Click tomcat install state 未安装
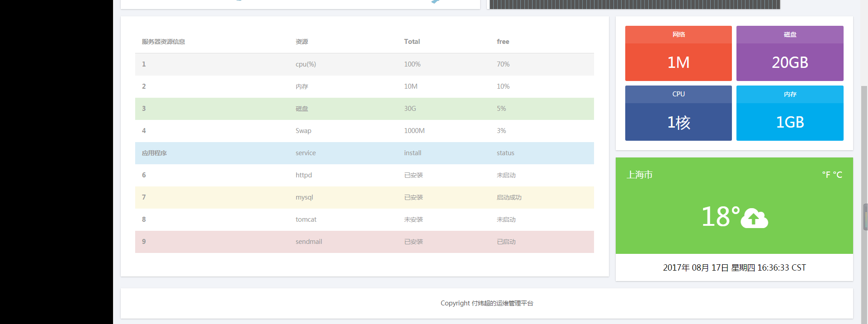Image resolution: width=868 pixels, height=324 pixels. click(x=413, y=219)
